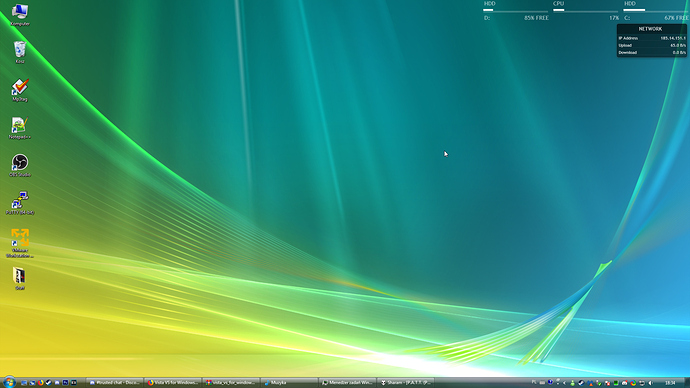
Task: Switch to Menedżer zadań taskbar window
Action: (x=347, y=383)
